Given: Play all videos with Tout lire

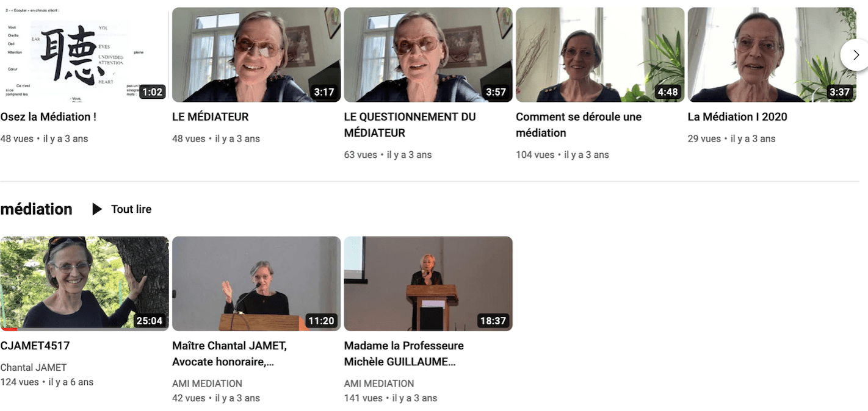Looking at the screenshot, I should coord(122,209).
